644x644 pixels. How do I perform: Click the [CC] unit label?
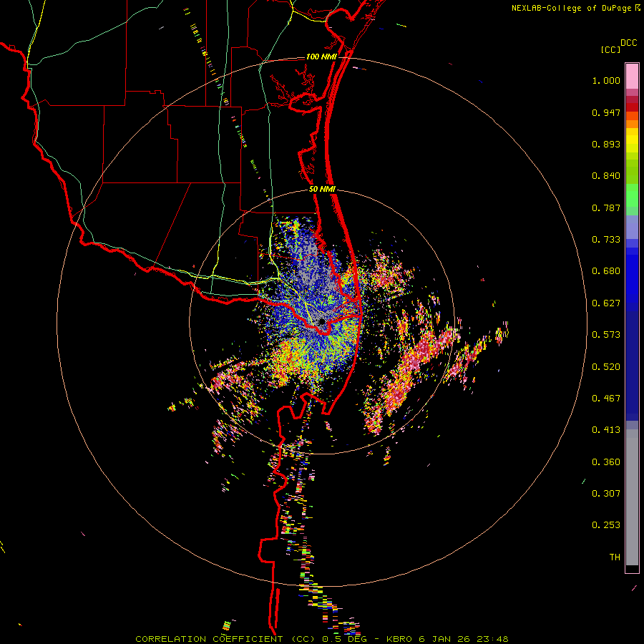610,49
